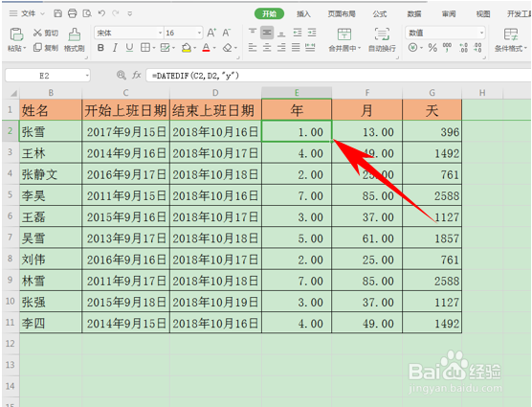
Task: Expand the number format dropdown
Action: tap(481, 33)
